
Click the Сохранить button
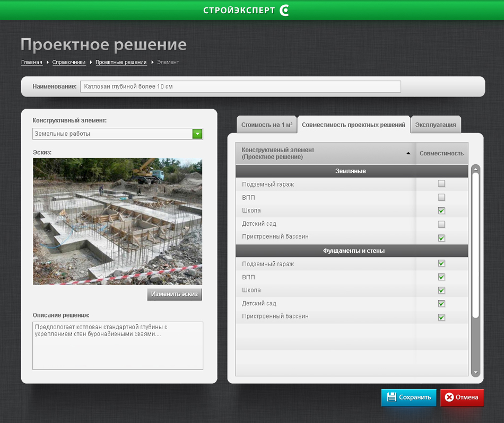pos(409,398)
